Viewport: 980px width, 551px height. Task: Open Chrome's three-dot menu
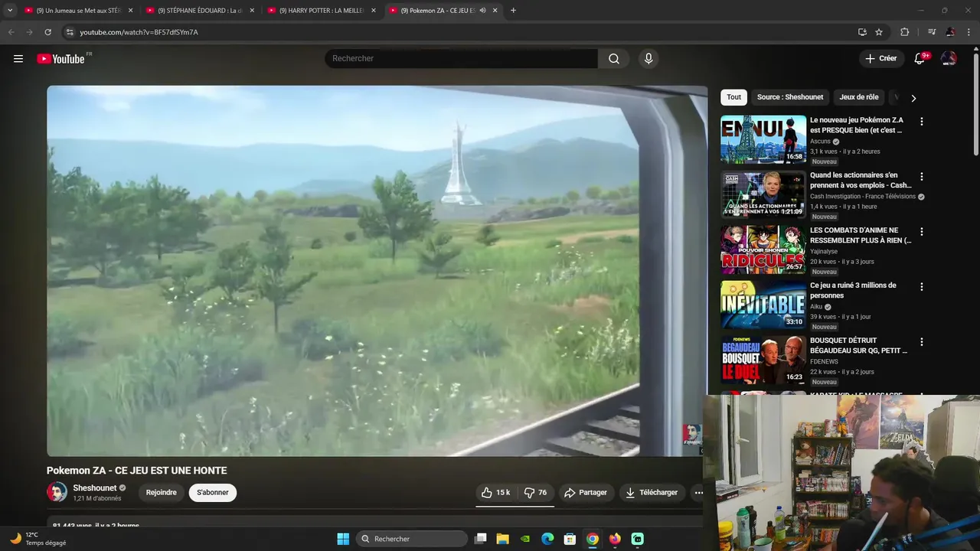[x=969, y=32]
